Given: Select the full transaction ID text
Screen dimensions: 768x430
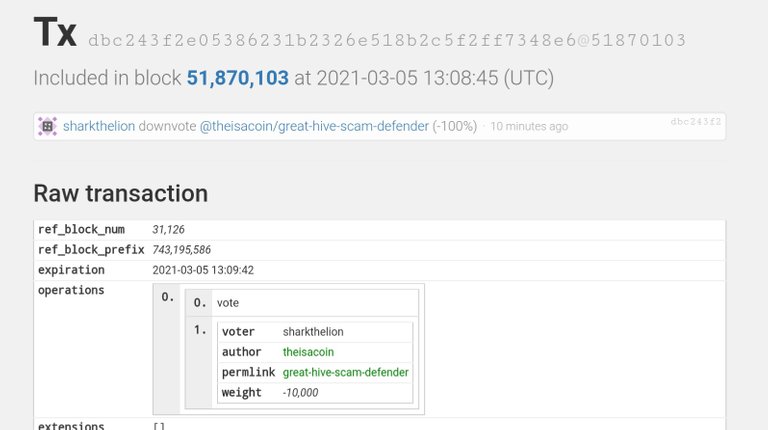Looking at the screenshot, I should point(387,40).
